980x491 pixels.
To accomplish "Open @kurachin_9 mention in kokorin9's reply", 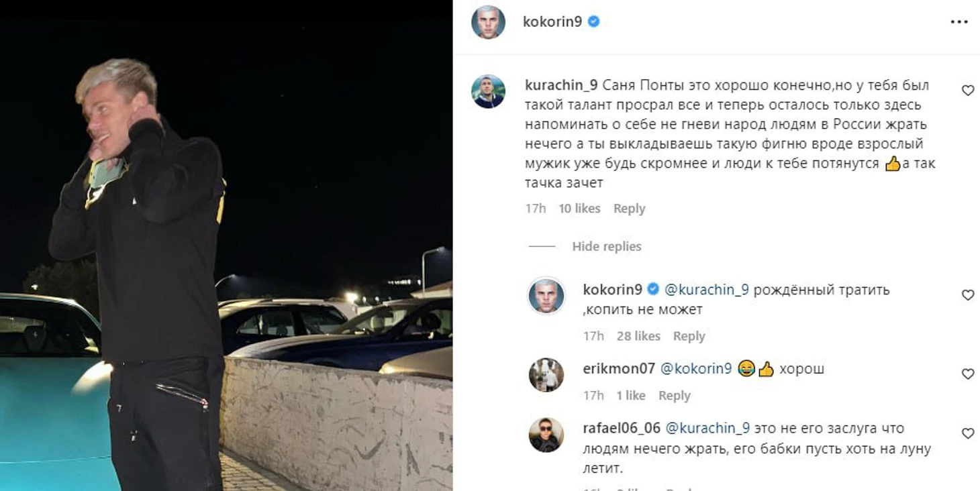I will (x=706, y=290).
